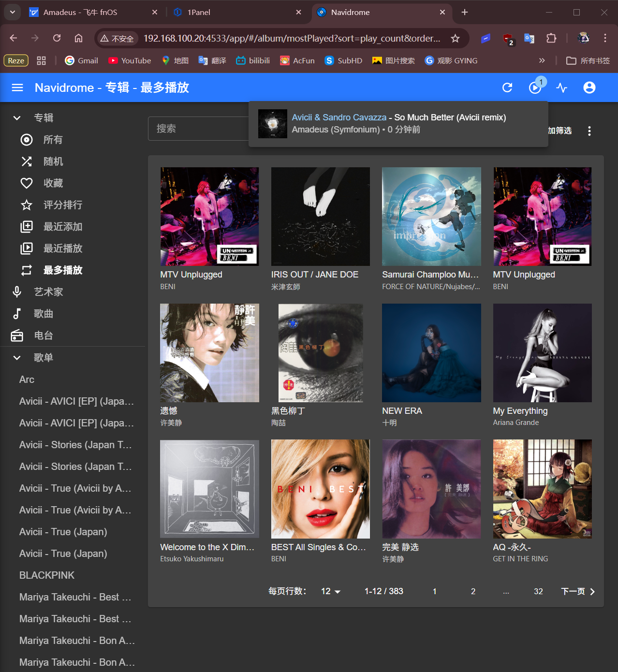Go to 下一页 next page

tap(578, 591)
